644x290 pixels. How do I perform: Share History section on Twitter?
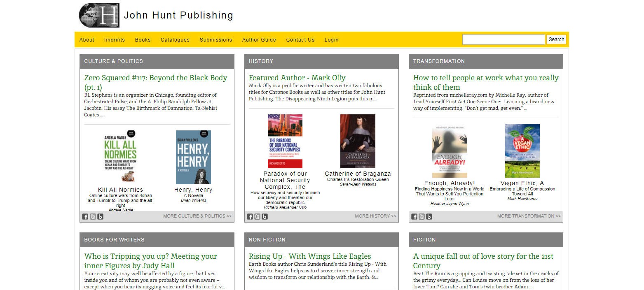coord(258,217)
